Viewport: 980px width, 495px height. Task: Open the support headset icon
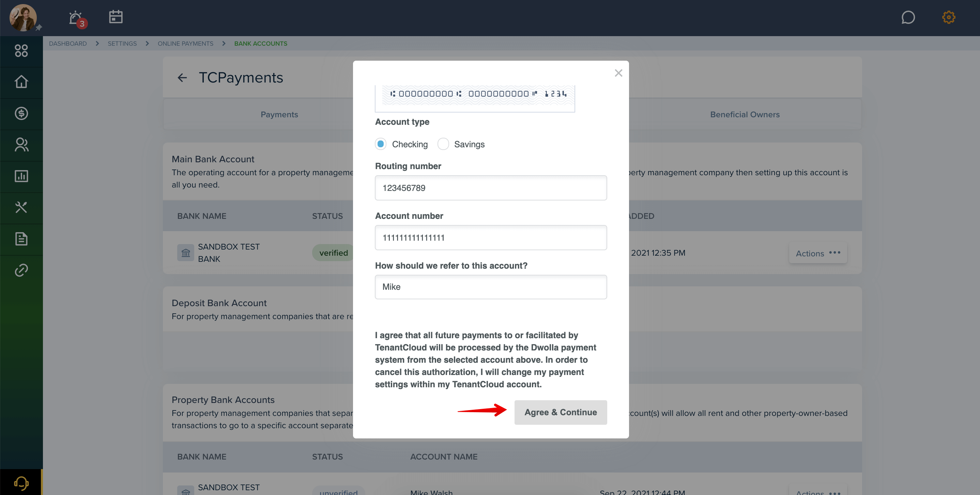tap(21, 483)
